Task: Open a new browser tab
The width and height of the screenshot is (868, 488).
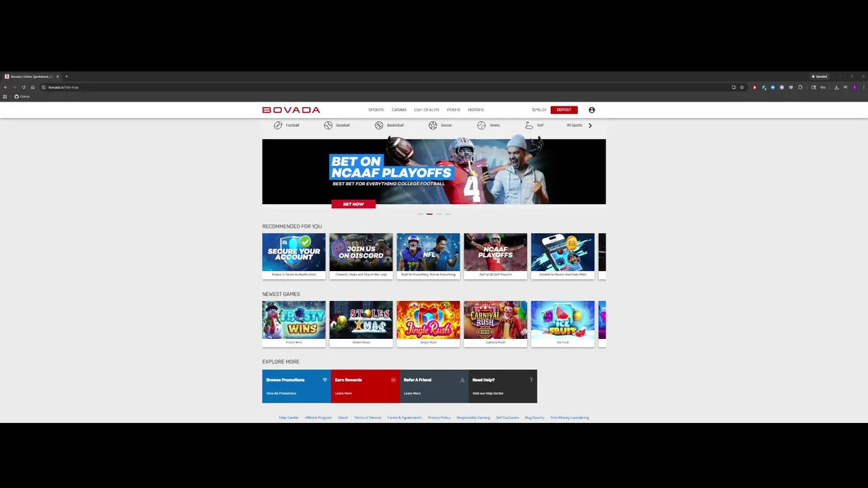Action: 66,77
